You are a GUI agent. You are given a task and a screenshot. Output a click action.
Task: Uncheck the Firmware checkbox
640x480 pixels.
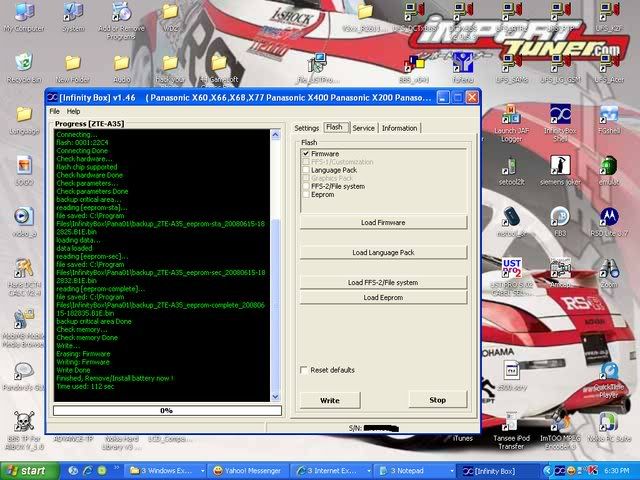click(306, 154)
